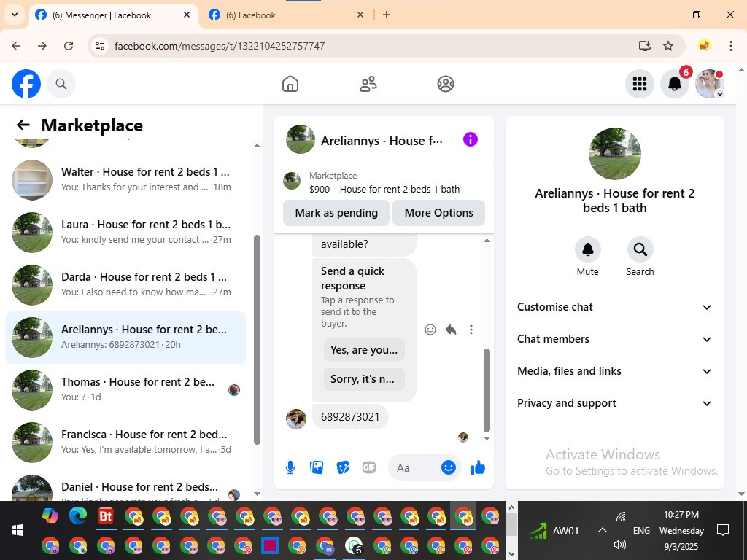Reload the page in browser
Viewport: 747px width, 560px height.
coord(69,46)
